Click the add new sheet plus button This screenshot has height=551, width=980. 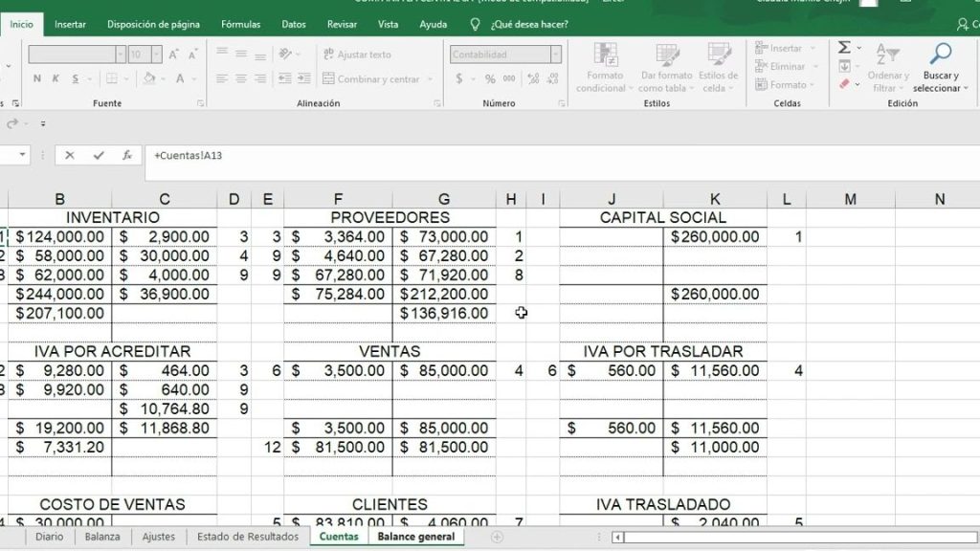[497, 538]
